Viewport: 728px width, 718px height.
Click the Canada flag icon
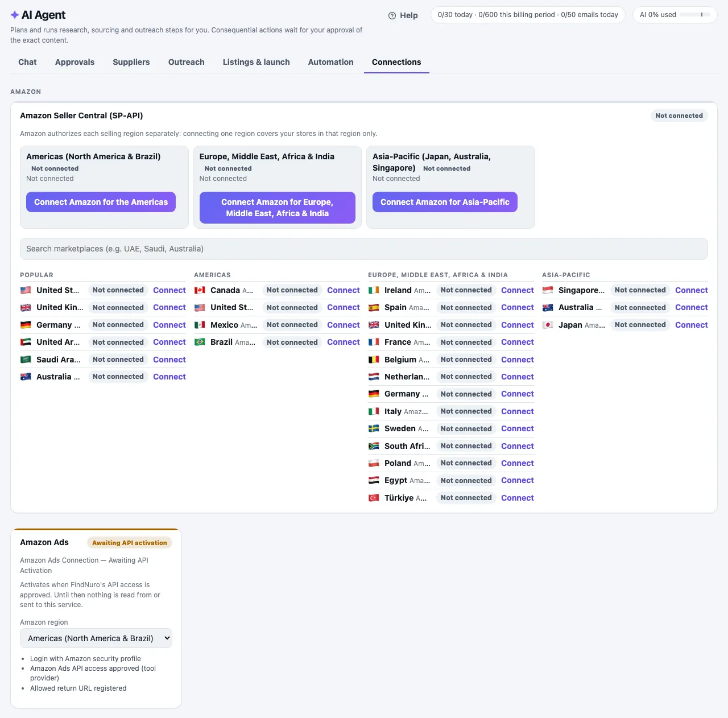point(200,290)
